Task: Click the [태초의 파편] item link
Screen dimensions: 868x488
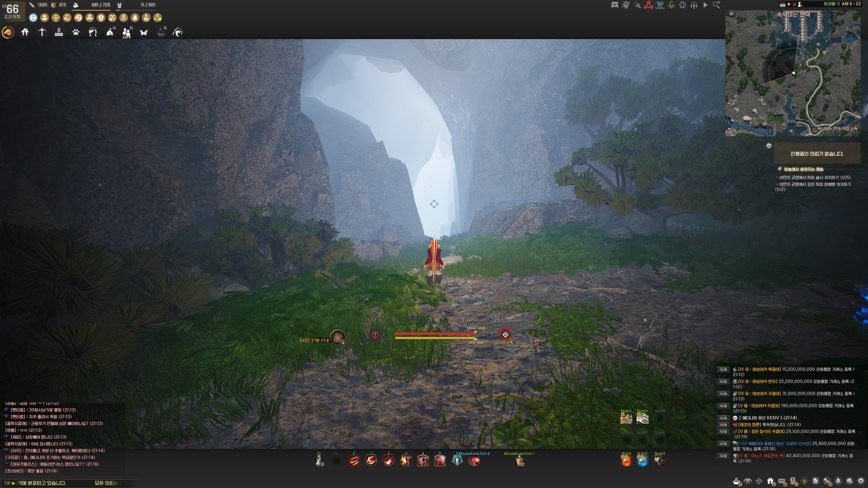Action: pos(749,425)
